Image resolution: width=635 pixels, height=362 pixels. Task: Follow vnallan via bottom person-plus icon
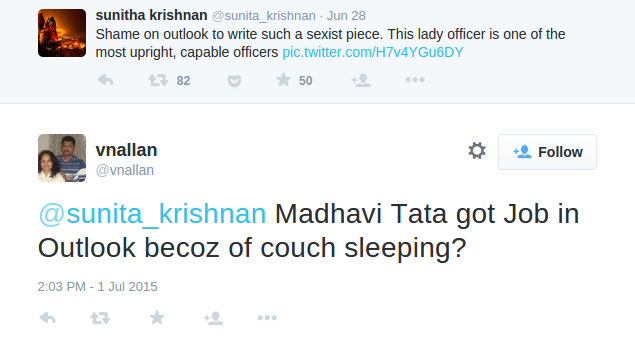point(213,318)
